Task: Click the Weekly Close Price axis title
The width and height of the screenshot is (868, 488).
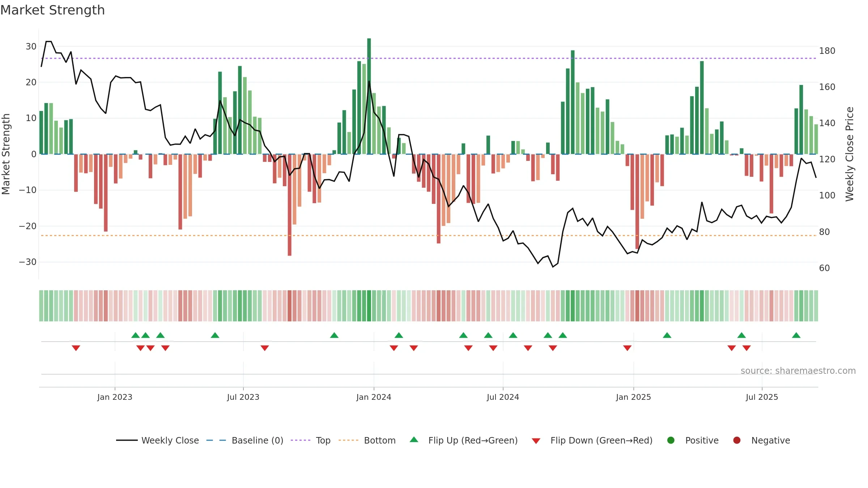Action: (850, 154)
